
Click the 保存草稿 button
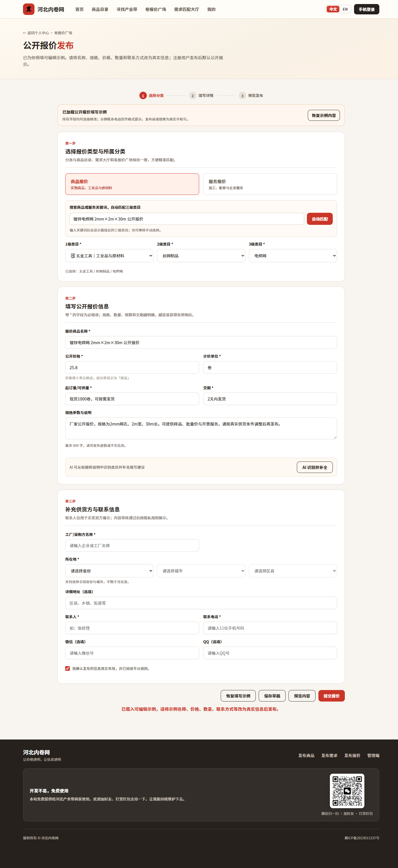[x=272, y=695]
